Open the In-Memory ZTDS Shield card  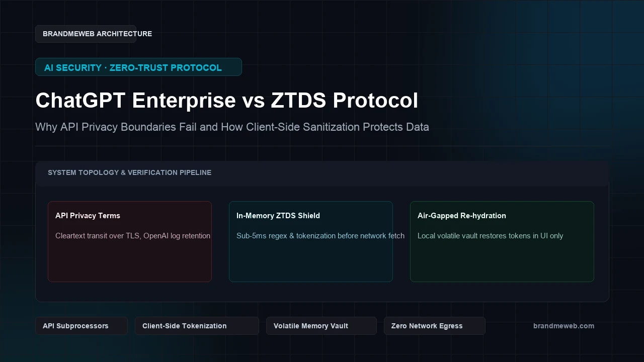[311, 241]
